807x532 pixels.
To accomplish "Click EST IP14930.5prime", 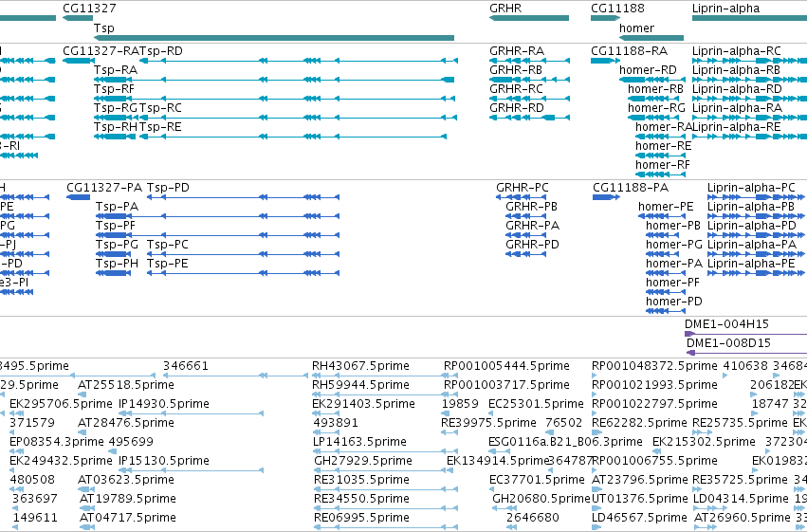I will pos(164,404).
